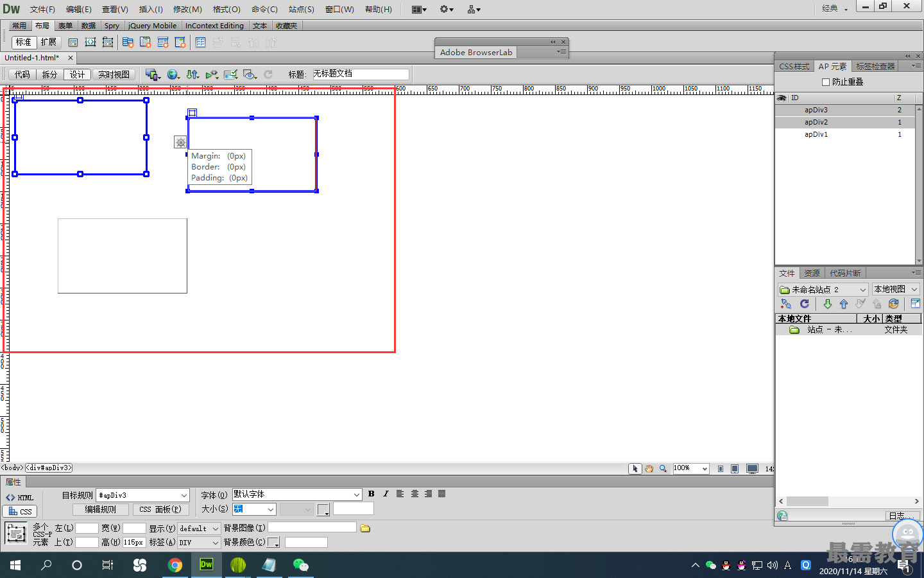
Task: Switch to 拆分 view
Action: pyautogui.click(x=49, y=74)
